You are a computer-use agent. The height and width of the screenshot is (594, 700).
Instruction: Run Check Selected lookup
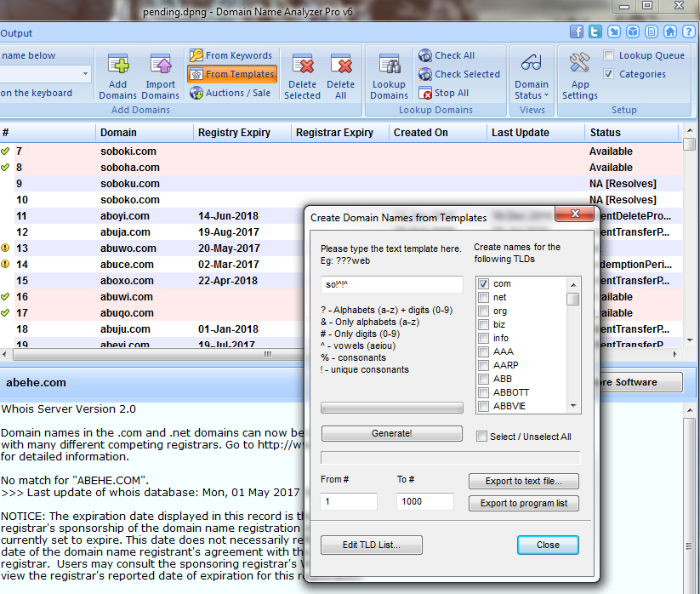(459, 74)
